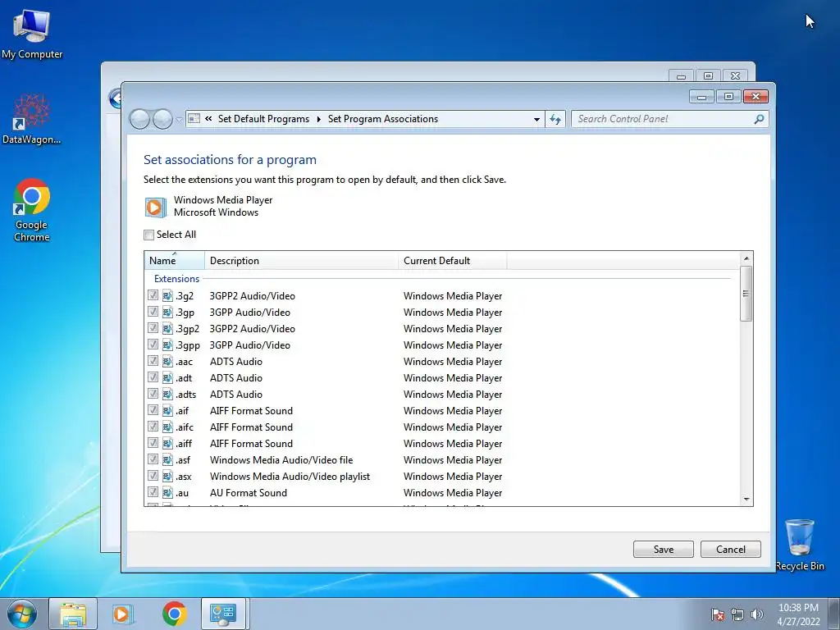
Task: Sort by Current Default column header
Action: pyautogui.click(x=453, y=260)
